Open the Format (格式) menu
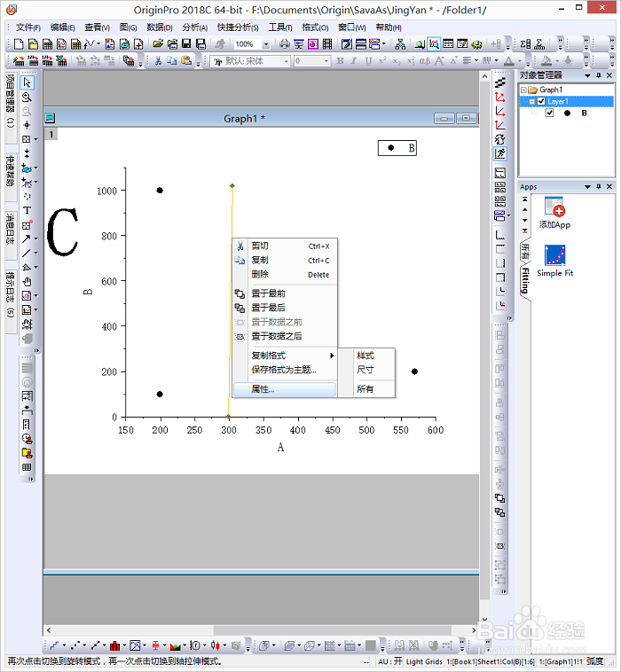621x672 pixels. coord(315,27)
